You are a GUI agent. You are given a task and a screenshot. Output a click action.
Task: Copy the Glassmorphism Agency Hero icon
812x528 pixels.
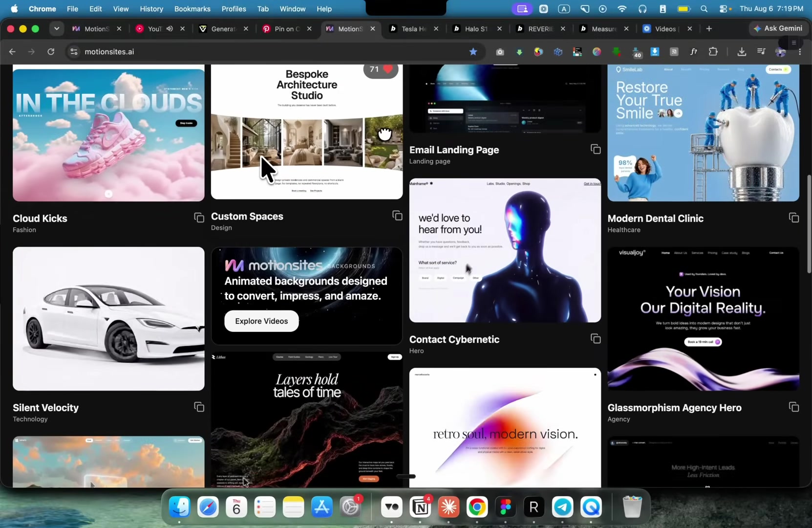pos(794,407)
